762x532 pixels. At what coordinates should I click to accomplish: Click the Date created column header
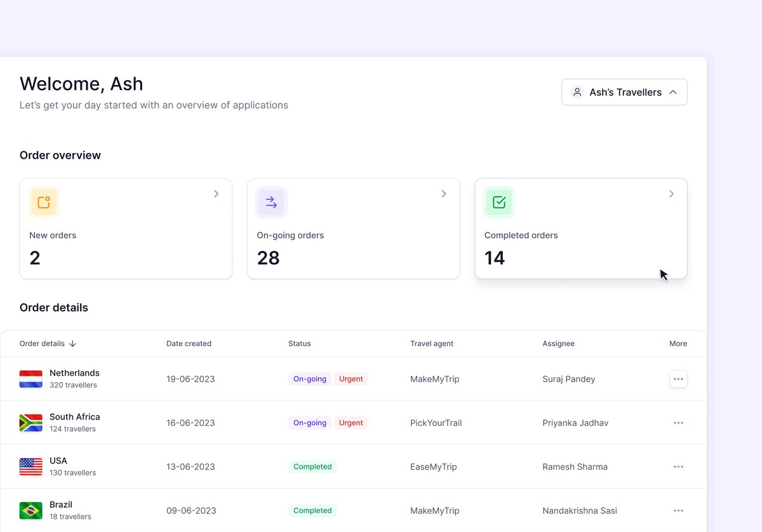[x=189, y=343]
